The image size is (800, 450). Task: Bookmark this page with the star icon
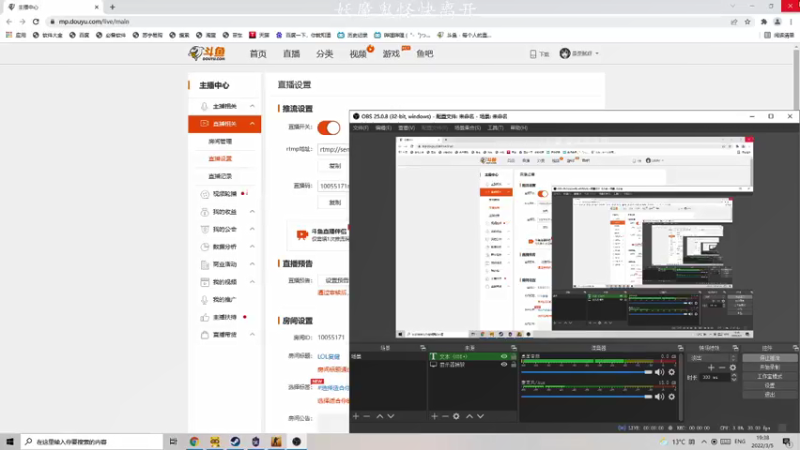coord(747,21)
